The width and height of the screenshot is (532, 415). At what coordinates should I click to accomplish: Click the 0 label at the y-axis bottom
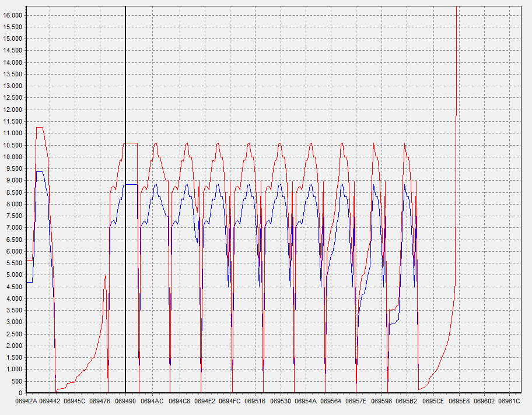coord(20,392)
